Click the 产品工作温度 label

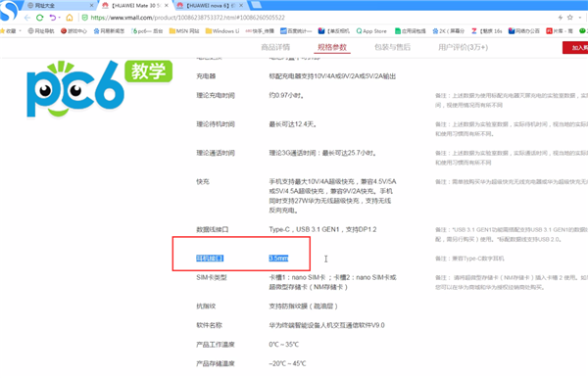216,345
